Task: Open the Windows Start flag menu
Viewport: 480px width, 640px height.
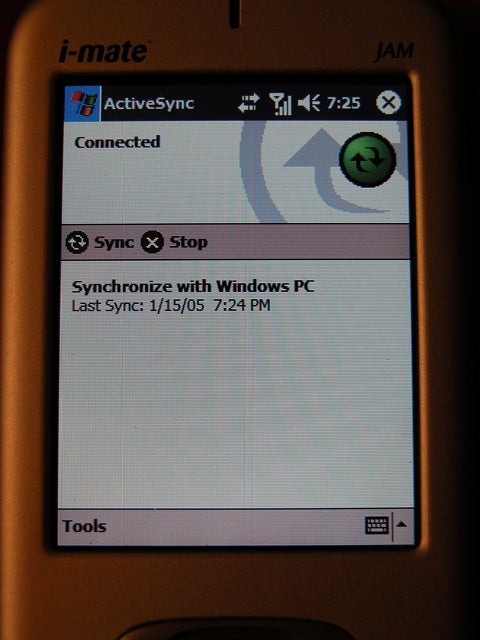Action: (x=83, y=104)
